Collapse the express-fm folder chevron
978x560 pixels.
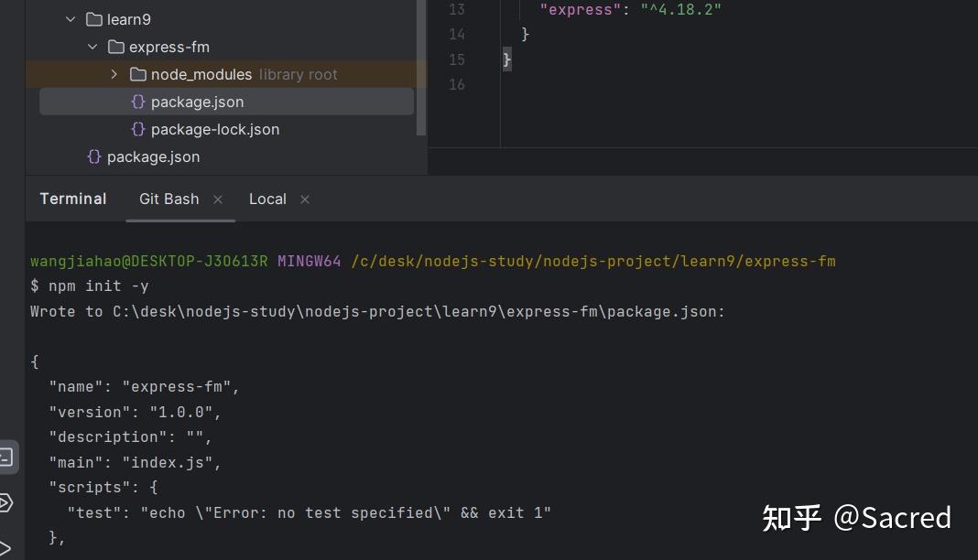[x=92, y=47]
